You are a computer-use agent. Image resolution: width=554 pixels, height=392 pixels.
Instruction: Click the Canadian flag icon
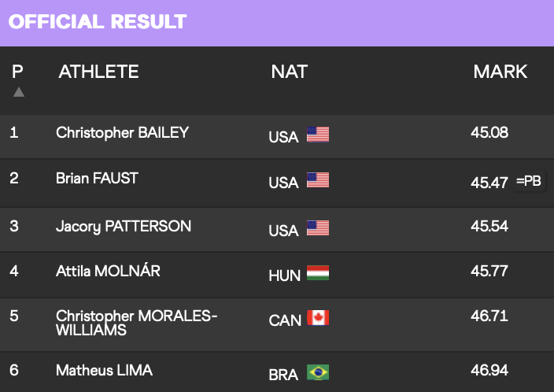click(318, 317)
